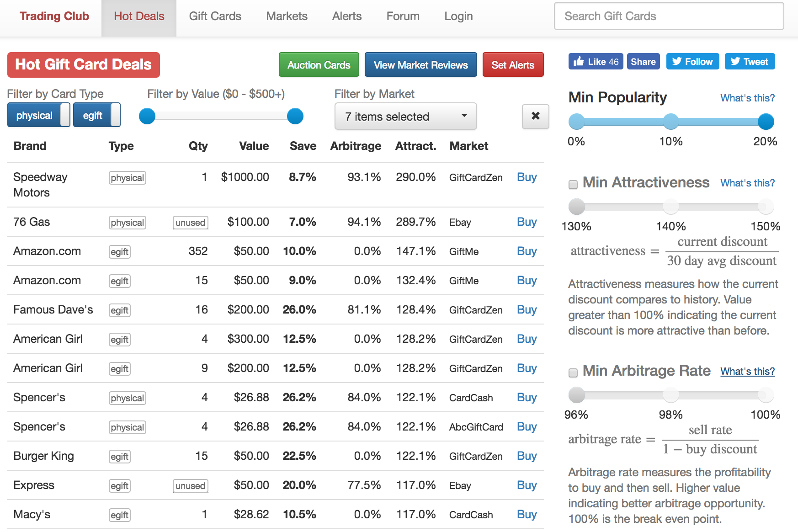Sort by the Brand column header
Screen dimensions: 798x532
tap(30, 146)
